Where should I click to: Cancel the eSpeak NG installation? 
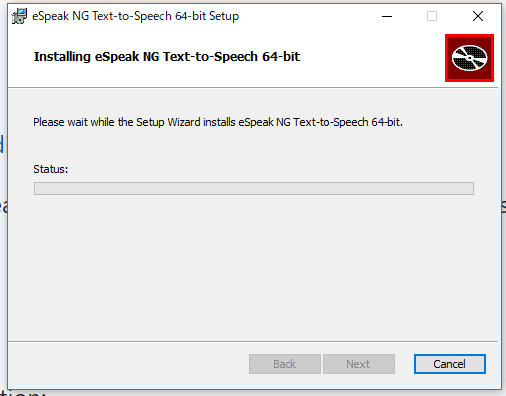450,364
